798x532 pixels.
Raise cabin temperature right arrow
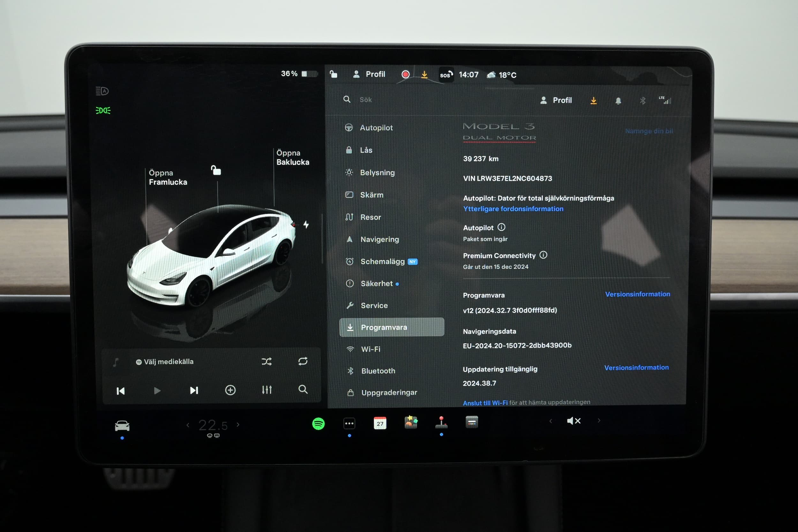pyautogui.click(x=238, y=424)
